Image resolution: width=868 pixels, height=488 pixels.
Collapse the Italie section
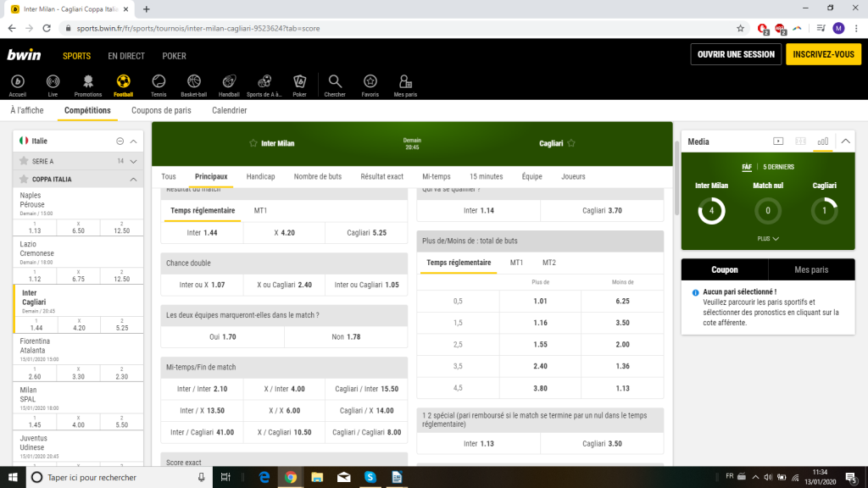click(133, 141)
